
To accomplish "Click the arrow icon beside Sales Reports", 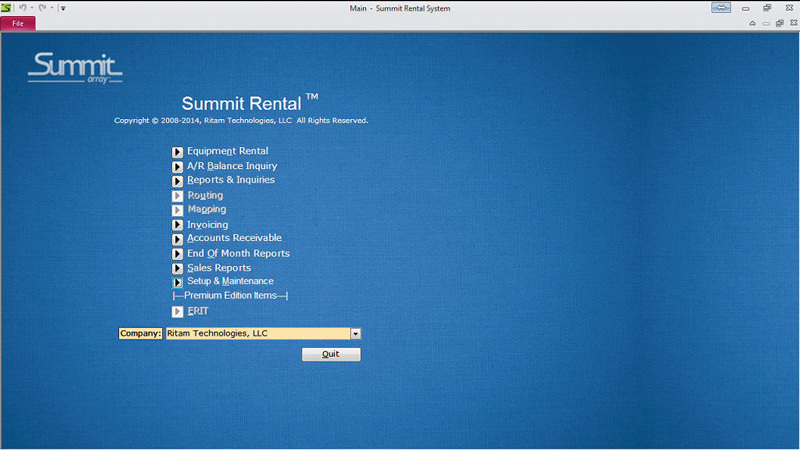I will (x=177, y=268).
